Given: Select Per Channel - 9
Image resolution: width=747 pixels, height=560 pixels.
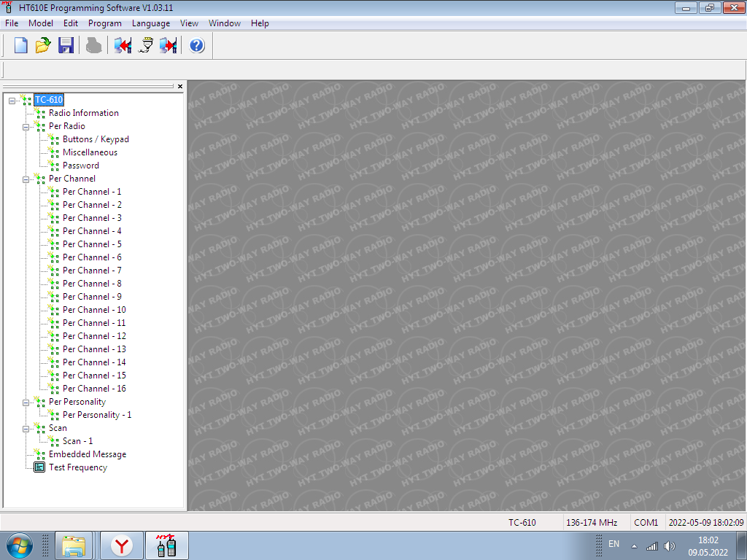Looking at the screenshot, I should 92,297.
